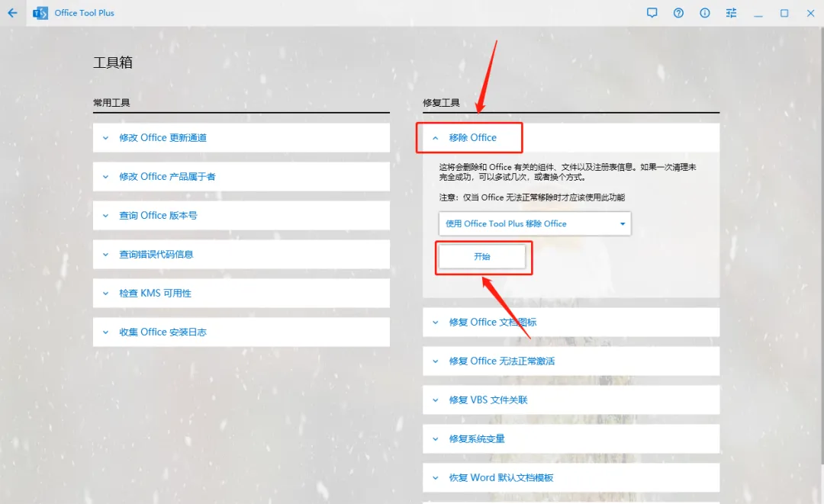Viewport: 824px width, 504px height.
Task: Expand 查询错误代码信息 section
Action: tap(241, 254)
